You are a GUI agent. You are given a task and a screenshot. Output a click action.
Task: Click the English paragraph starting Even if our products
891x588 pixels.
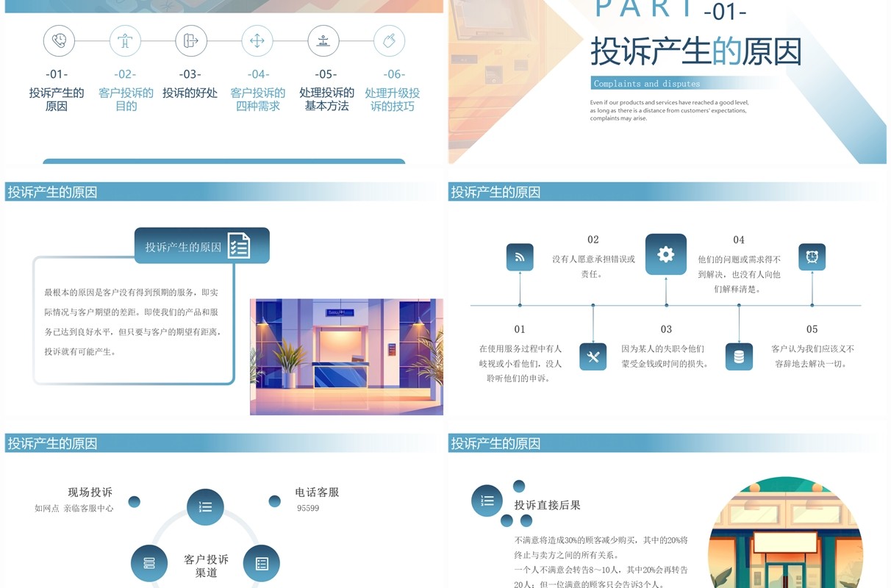[x=670, y=110]
